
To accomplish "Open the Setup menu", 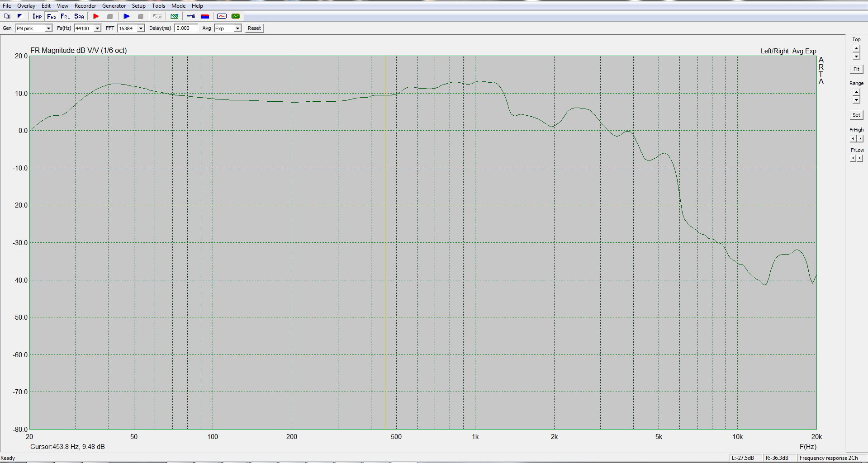I will [139, 6].
